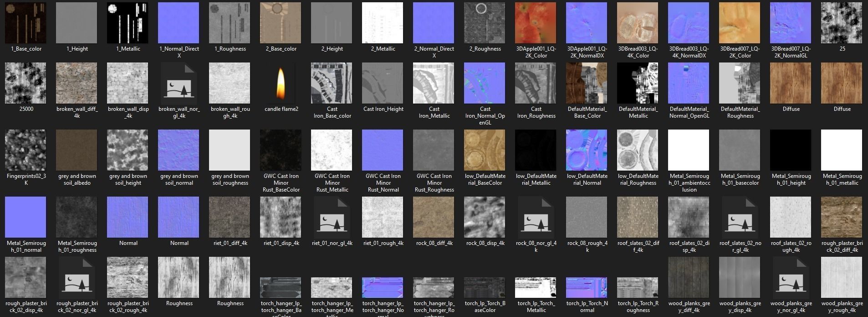This screenshot has height=317, width=868.
Task: Select the 1_Metallic black-and-white thumbnail
Action: tap(128, 23)
